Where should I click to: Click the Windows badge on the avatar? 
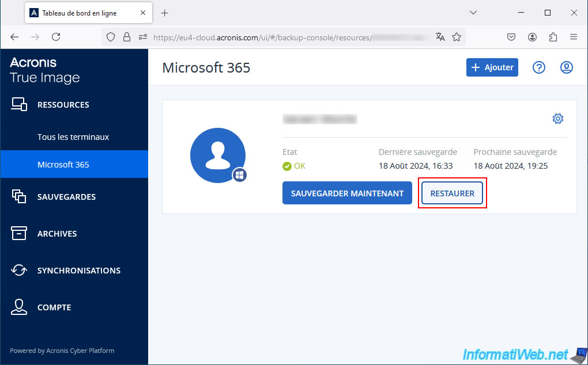240,175
